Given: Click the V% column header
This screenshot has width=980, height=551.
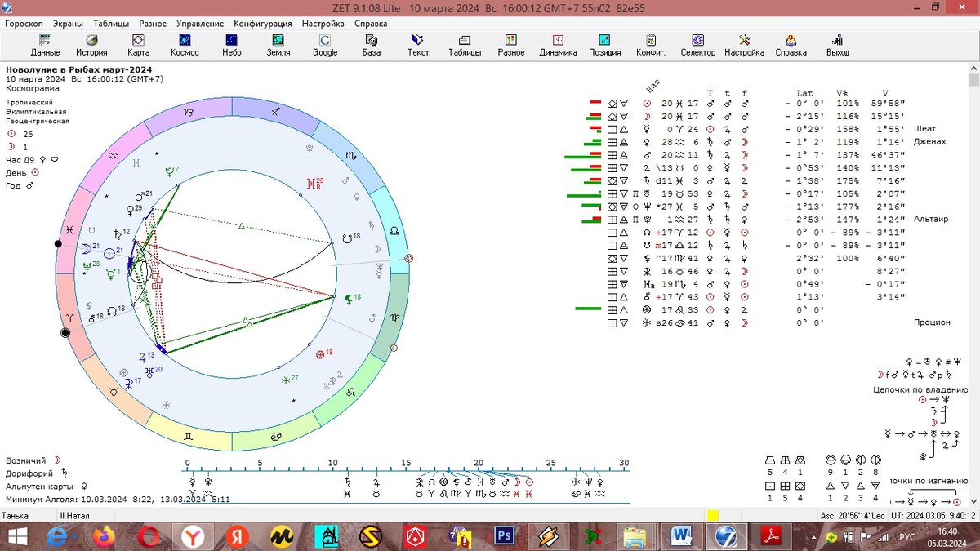Looking at the screenshot, I should click(842, 93).
